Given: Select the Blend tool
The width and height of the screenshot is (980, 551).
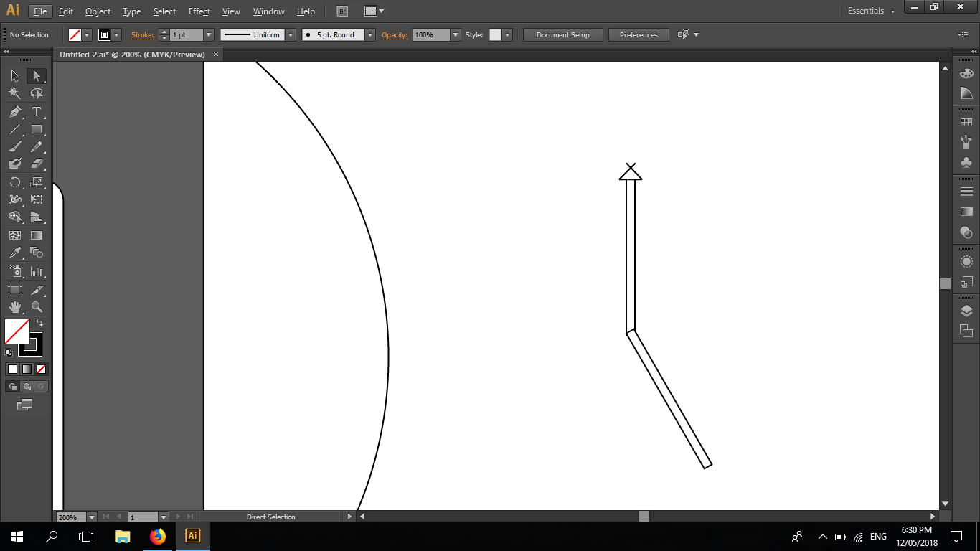Looking at the screenshot, I should (x=36, y=253).
